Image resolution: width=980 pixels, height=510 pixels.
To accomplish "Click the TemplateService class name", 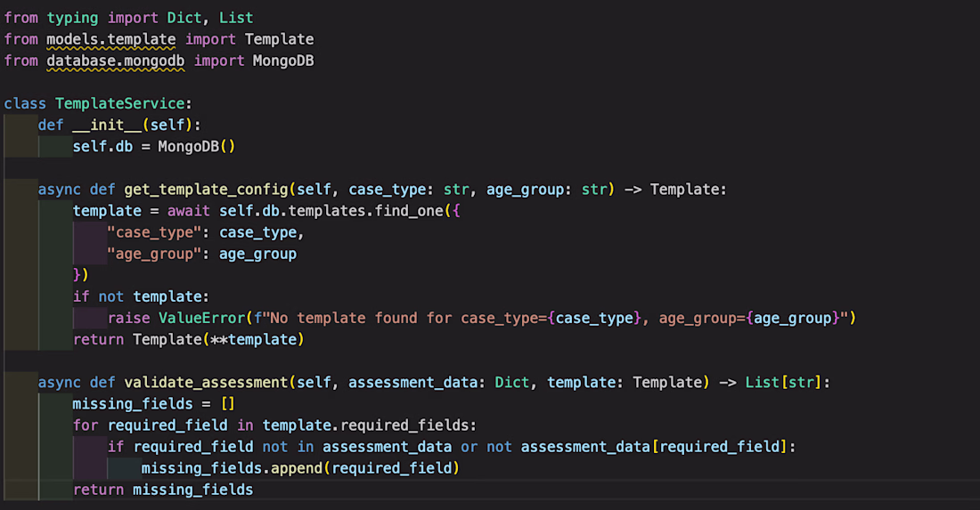I will [x=123, y=103].
